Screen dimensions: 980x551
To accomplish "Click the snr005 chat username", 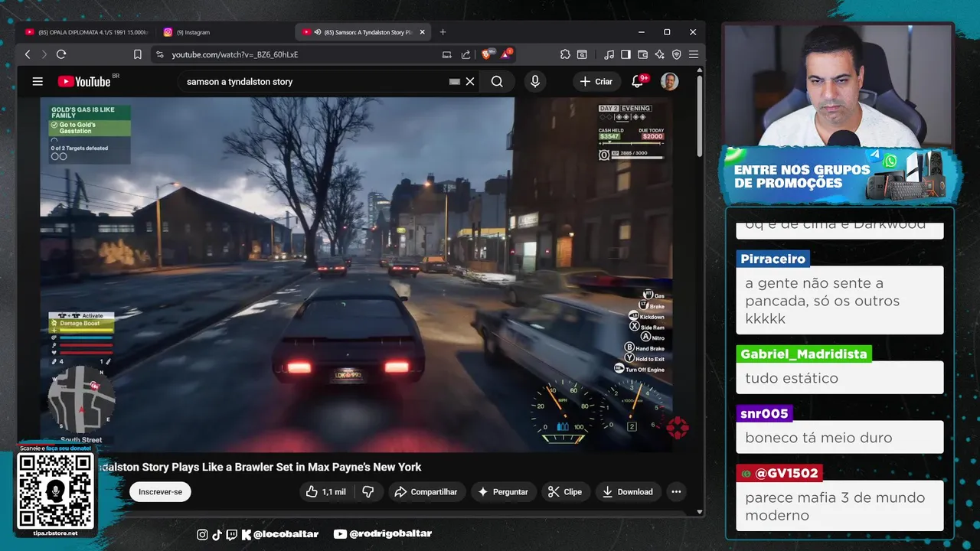I will point(764,414).
